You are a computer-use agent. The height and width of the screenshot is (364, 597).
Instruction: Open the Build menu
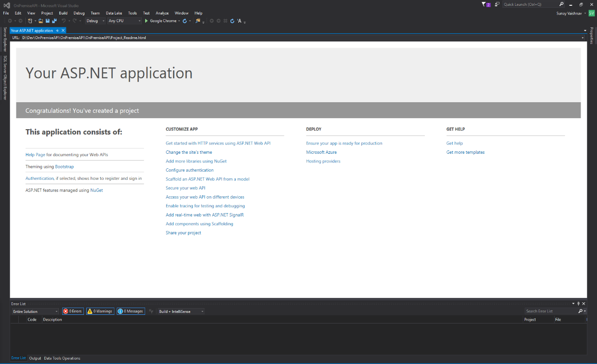pyautogui.click(x=63, y=13)
